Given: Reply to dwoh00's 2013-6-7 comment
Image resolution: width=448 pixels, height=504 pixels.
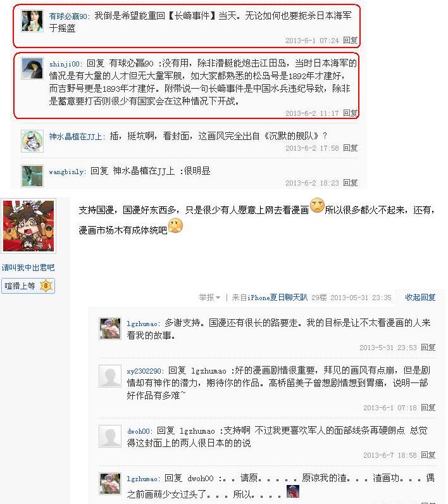Looking at the screenshot, I should 428,455.
